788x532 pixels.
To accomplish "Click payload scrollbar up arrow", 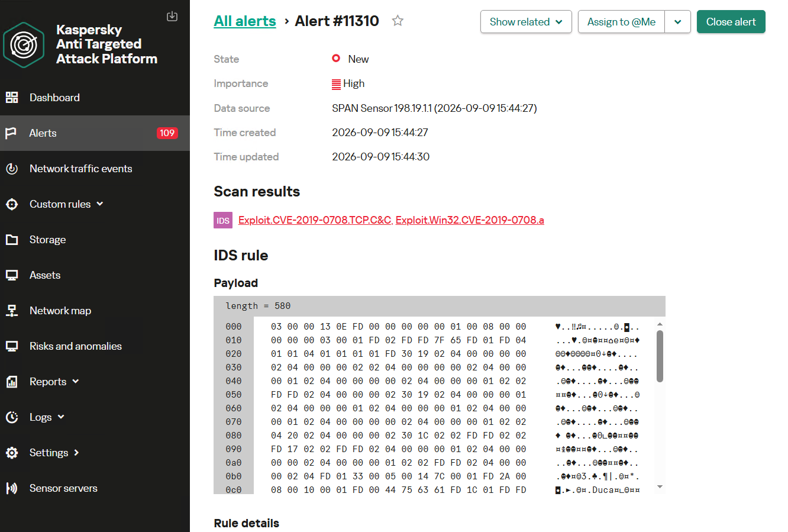I will [660, 324].
